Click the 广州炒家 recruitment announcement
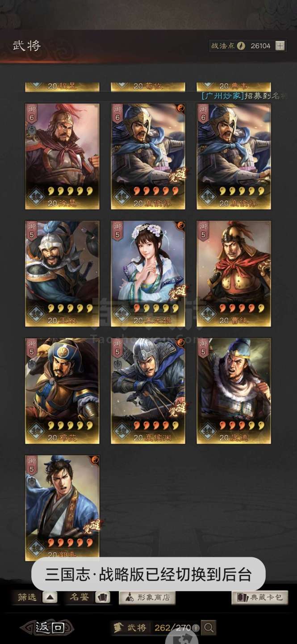This screenshot has width=297, height=644. [244, 96]
